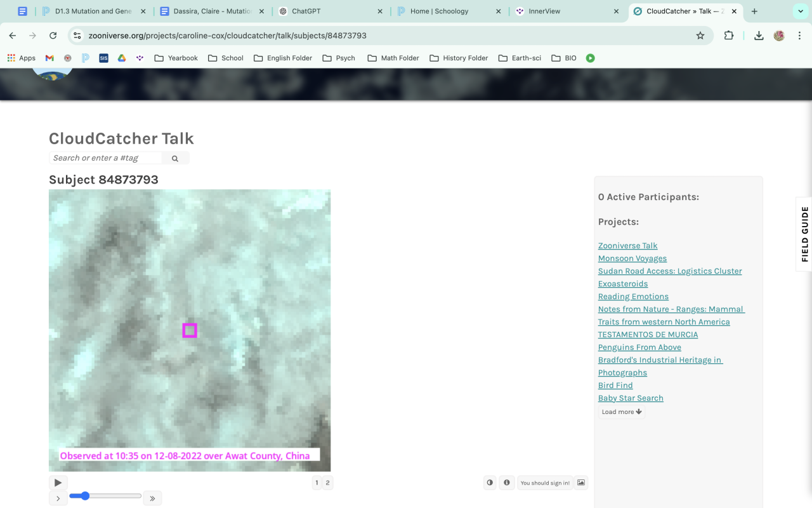Open the leftmost Google Docs tab
Viewport: 812px width, 508px height.
(23, 11)
